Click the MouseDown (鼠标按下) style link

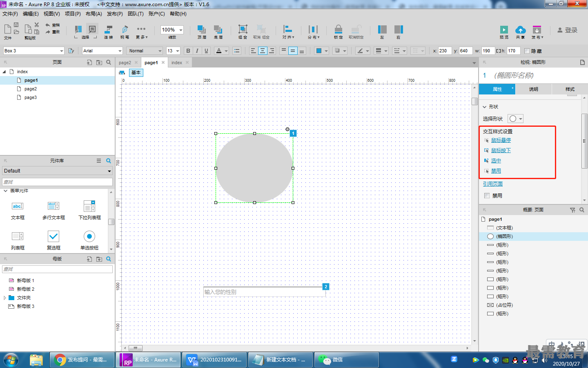click(501, 150)
